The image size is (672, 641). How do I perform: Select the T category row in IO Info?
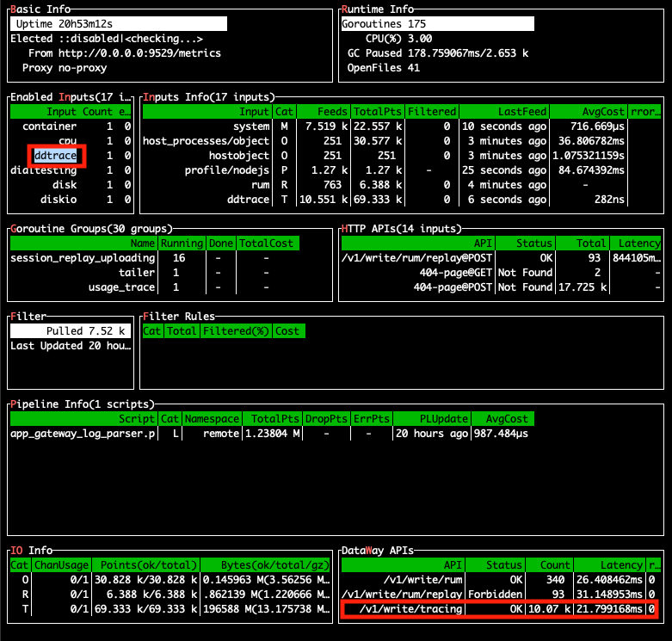170,609
